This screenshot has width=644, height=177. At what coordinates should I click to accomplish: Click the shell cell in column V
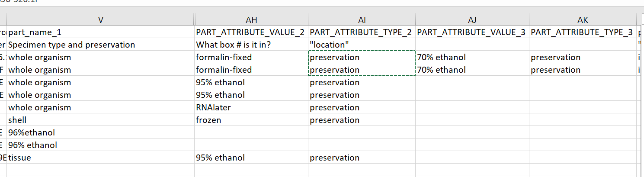click(x=101, y=120)
